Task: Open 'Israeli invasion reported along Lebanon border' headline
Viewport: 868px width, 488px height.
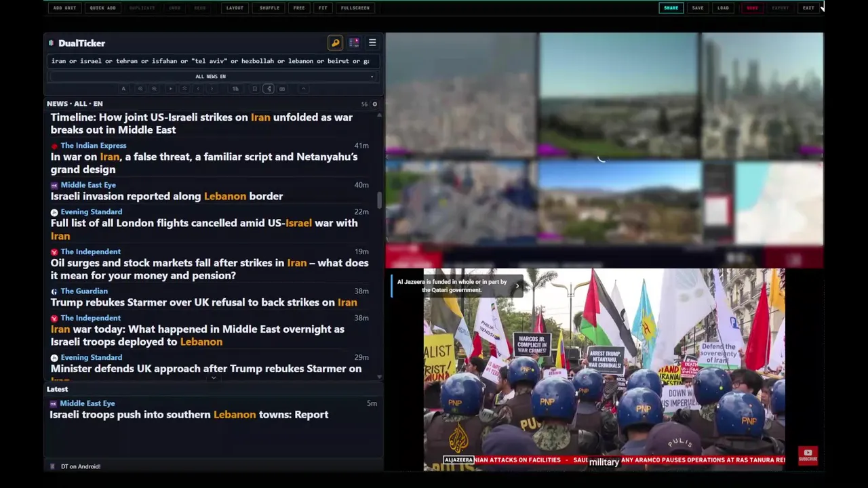Action: pos(167,196)
